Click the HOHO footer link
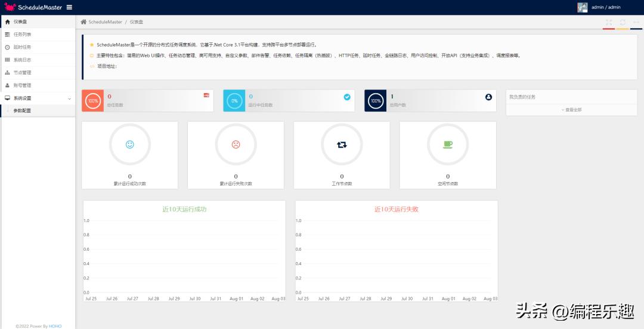 (55, 326)
